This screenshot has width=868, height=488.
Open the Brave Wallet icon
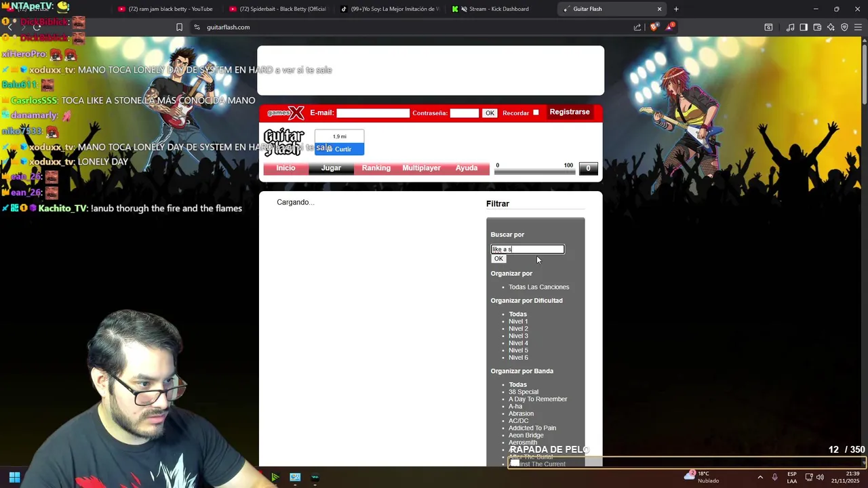coord(817,27)
